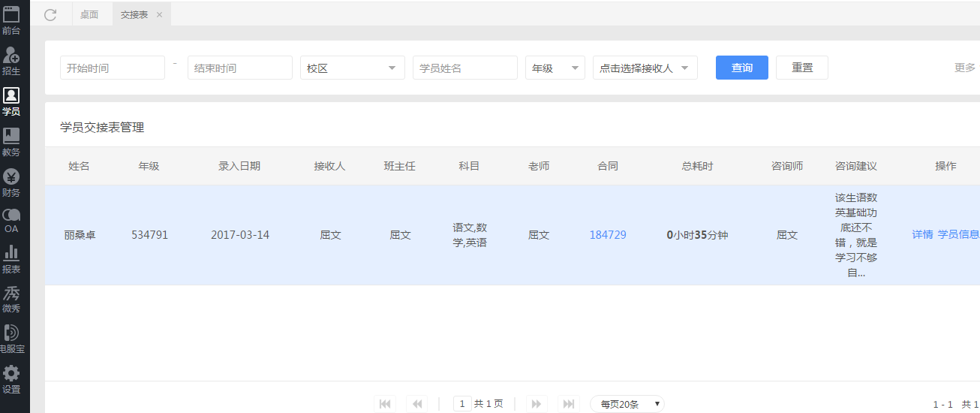
Task: Open the 详情 details link for 丽桑卓
Action: (x=922, y=234)
